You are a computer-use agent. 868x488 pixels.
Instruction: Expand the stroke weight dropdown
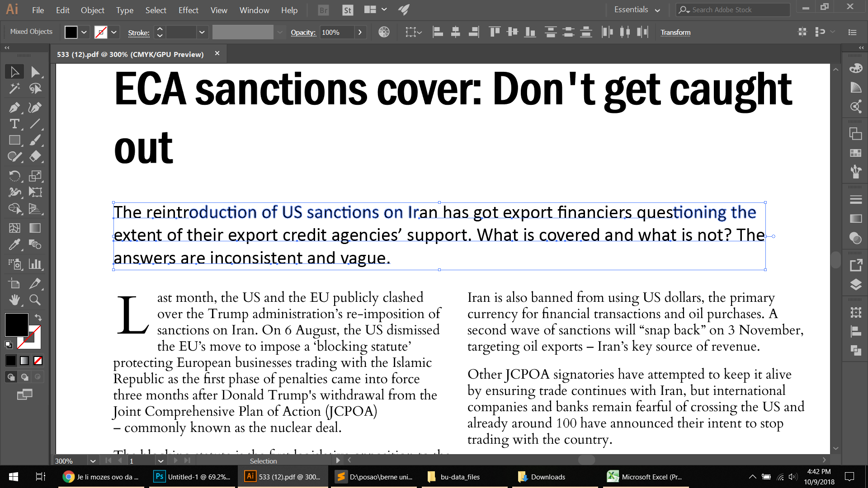click(x=202, y=32)
